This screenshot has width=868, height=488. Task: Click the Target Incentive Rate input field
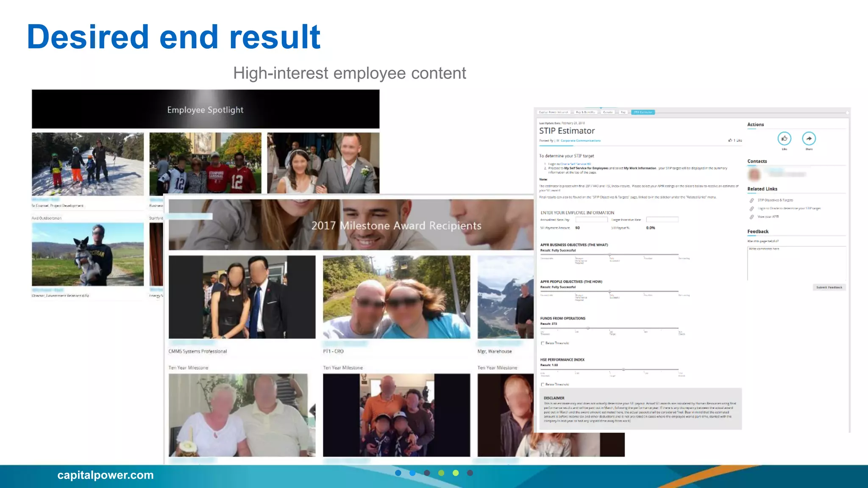tap(662, 219)
